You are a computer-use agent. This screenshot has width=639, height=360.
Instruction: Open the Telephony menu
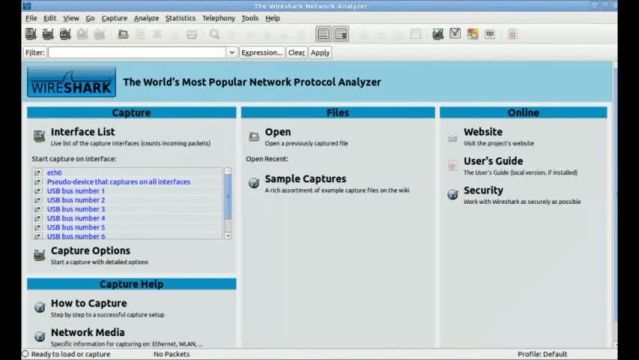[218, 18]
